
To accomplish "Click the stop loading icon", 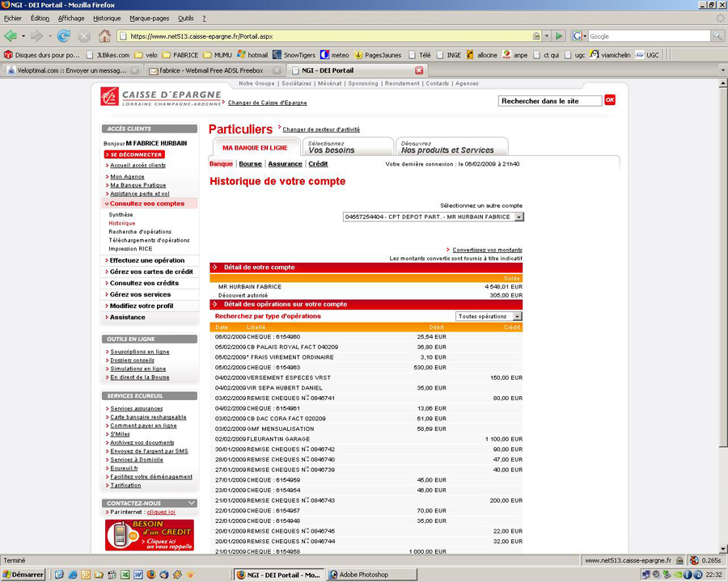I will (83, 36).
